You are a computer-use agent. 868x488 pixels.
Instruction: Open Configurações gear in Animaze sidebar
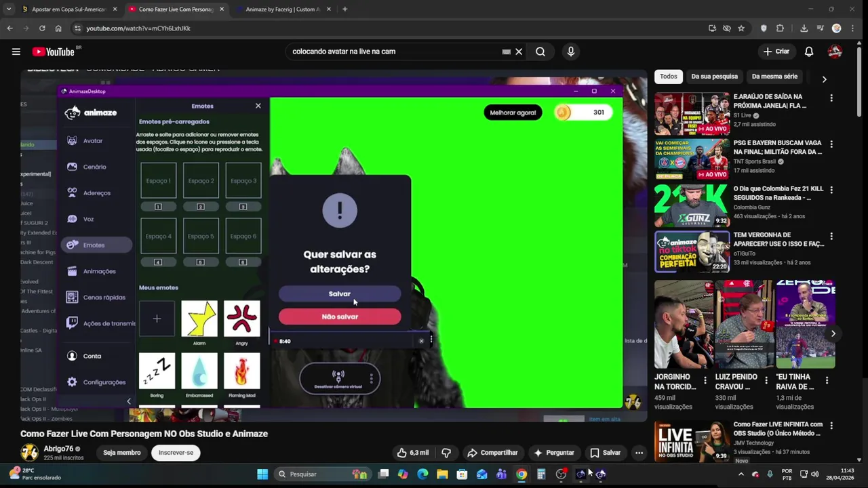(x=72, y=382)
